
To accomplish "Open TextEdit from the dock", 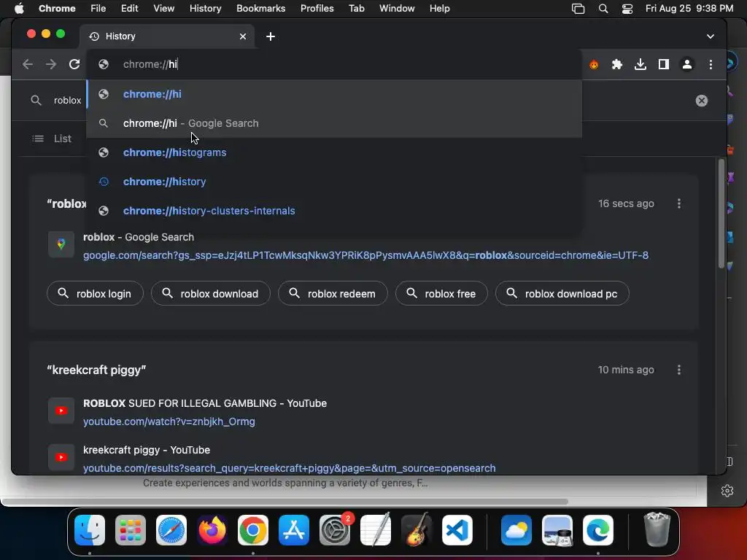I will pyautogui.click(x=376, y=530).
